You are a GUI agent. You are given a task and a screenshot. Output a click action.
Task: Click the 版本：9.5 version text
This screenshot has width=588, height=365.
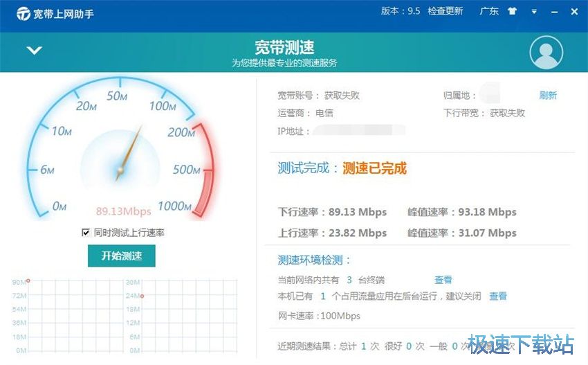tap(401, 11)
